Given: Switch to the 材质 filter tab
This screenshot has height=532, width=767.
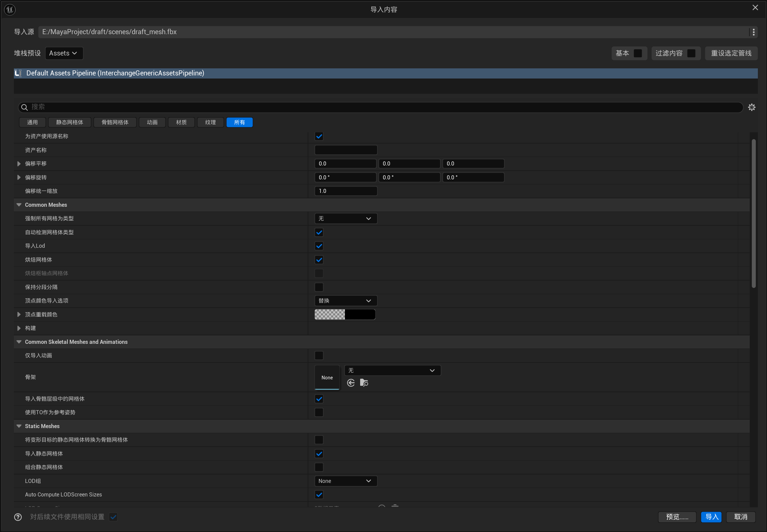Looking at the screenshot, I should (x=181, y=122).
